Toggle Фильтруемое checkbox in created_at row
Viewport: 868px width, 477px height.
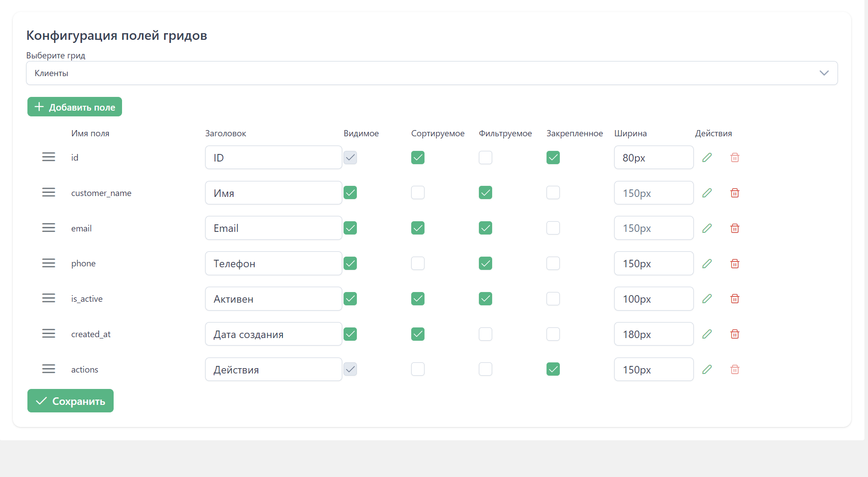[x=485, y=334]
